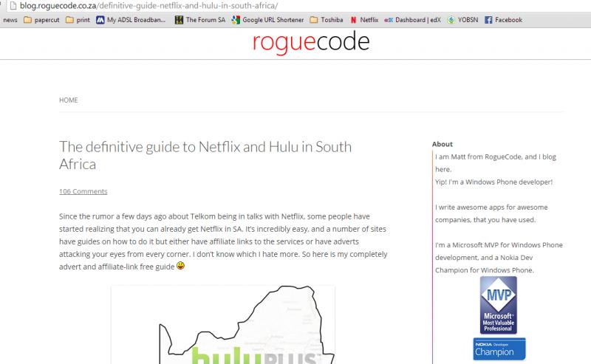
Task: Click the text "Champion for Windows Phone."
Action: (x=485, y=270)
